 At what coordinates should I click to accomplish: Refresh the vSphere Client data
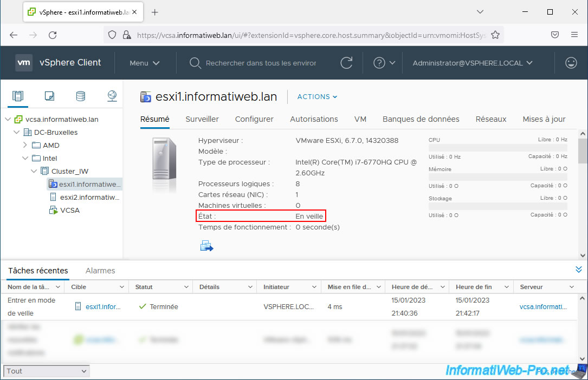pos(346,63)
